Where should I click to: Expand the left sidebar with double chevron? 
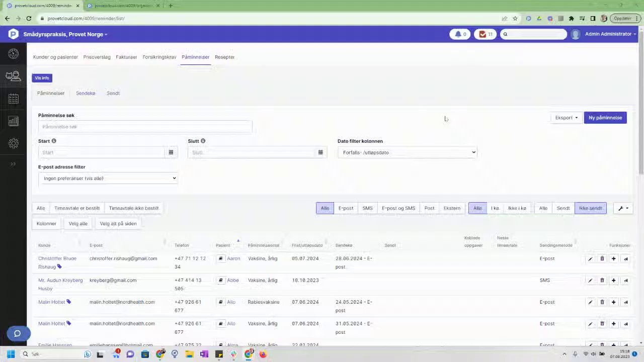pos(14,164)
